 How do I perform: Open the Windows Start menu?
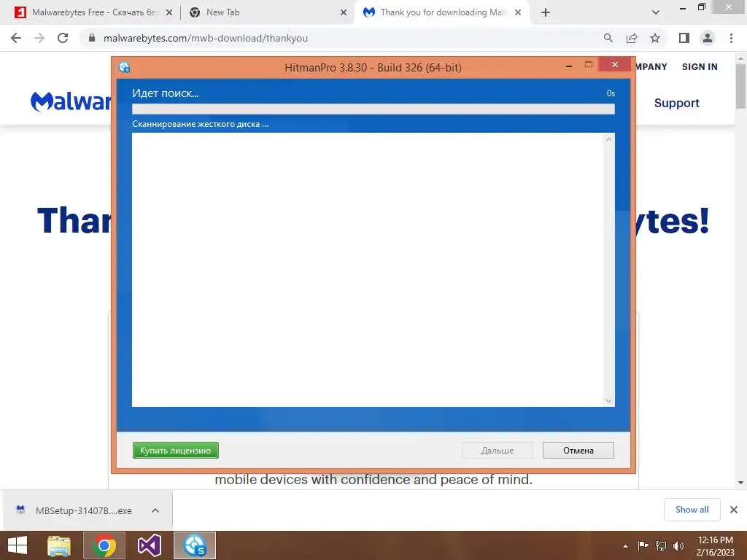(18, 545)
